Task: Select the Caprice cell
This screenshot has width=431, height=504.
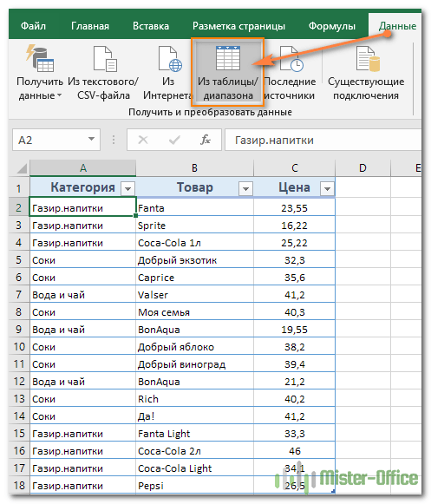Action: (194, 278)
